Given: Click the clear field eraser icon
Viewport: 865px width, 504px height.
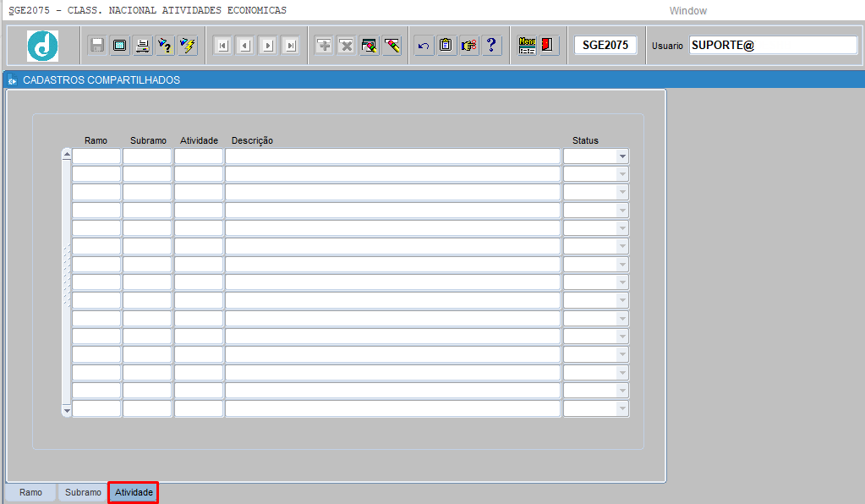Looking at the screenshot, I should pos(391,45).
